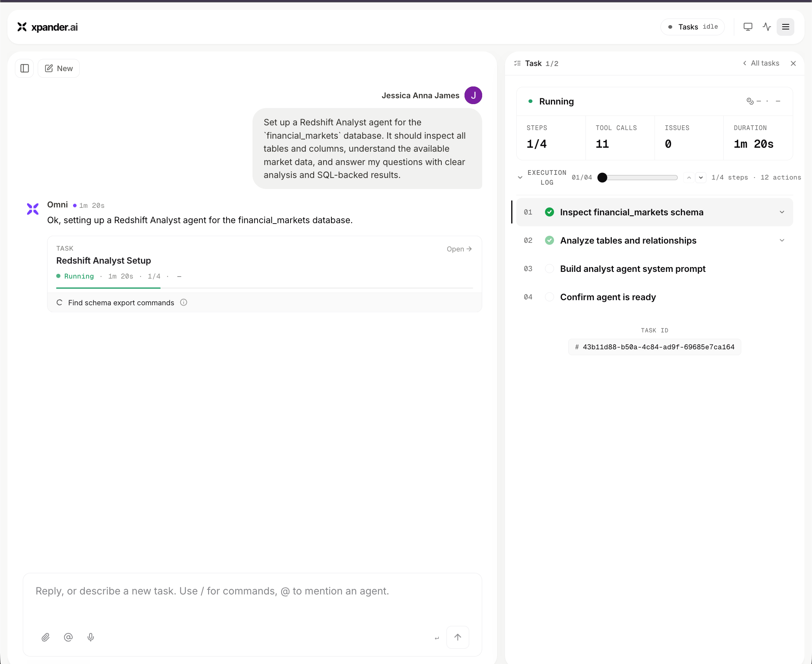The height and width of the screenshot is (664, 812).
Task: Select step 01 Inspect financial_markets schema
Action: [x=655, y=212]
